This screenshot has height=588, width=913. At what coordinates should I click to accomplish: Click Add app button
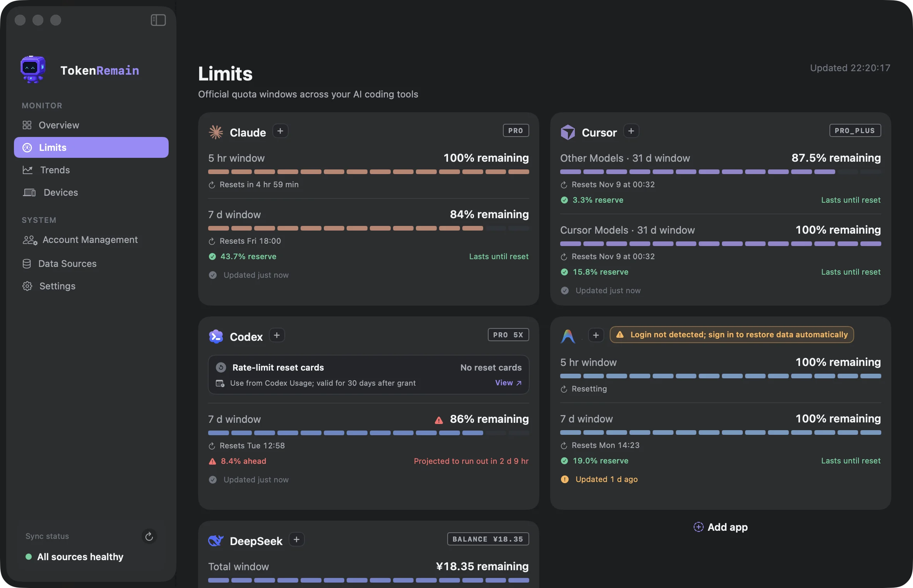click(x=720, y=527)
